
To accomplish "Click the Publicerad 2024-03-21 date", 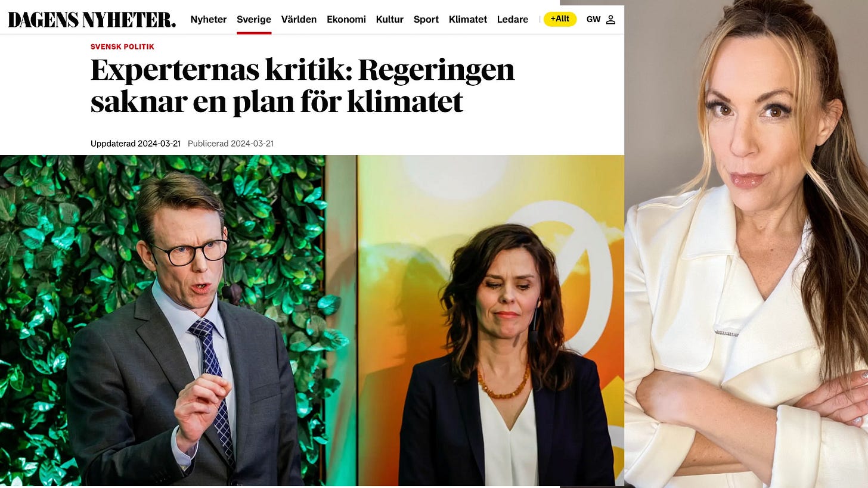I will 231,144.
